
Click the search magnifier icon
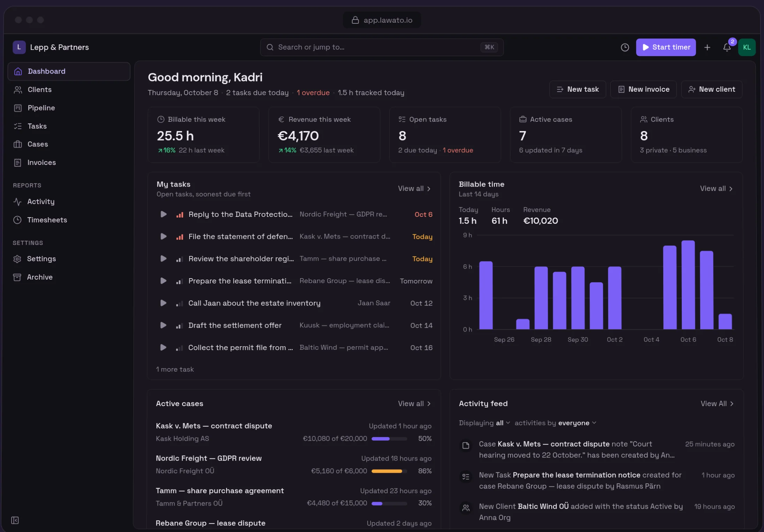pos(270,47)
